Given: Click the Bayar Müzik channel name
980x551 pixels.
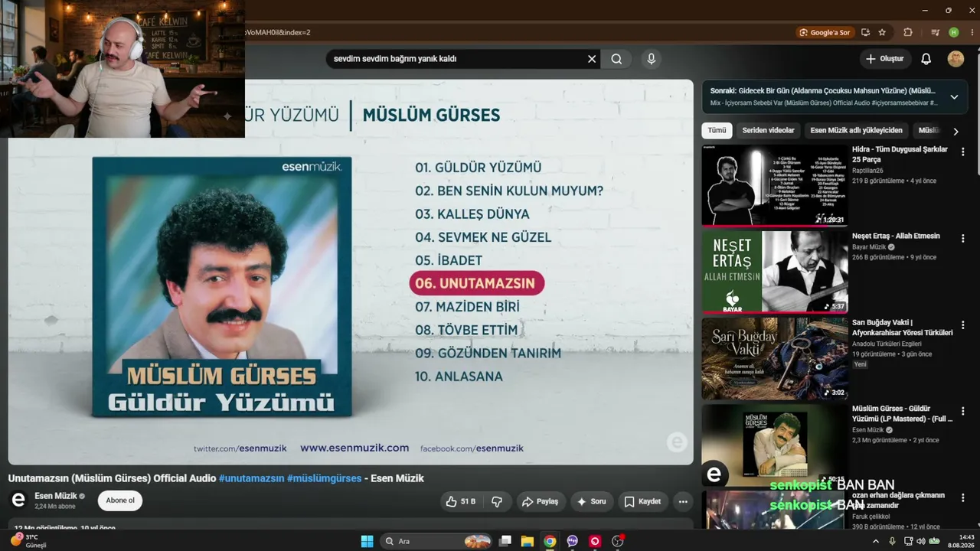Looking at the screenshot, I should [869, 247].
